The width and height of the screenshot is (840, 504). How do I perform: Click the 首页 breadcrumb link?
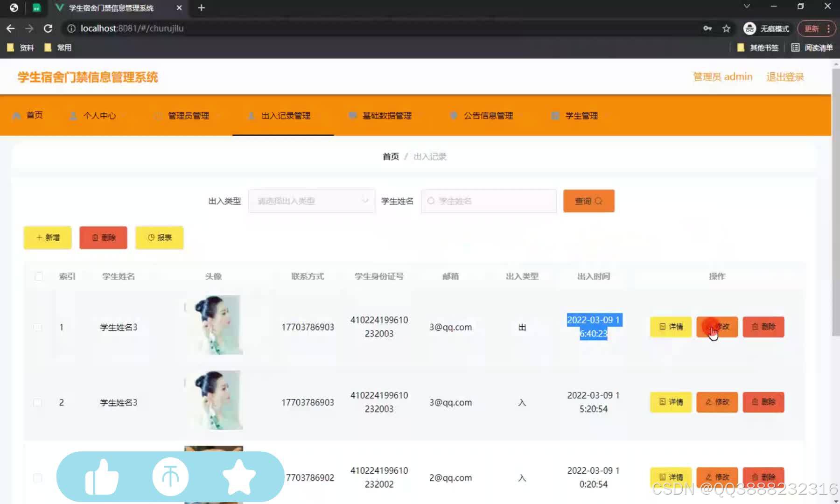click(391, 156)
